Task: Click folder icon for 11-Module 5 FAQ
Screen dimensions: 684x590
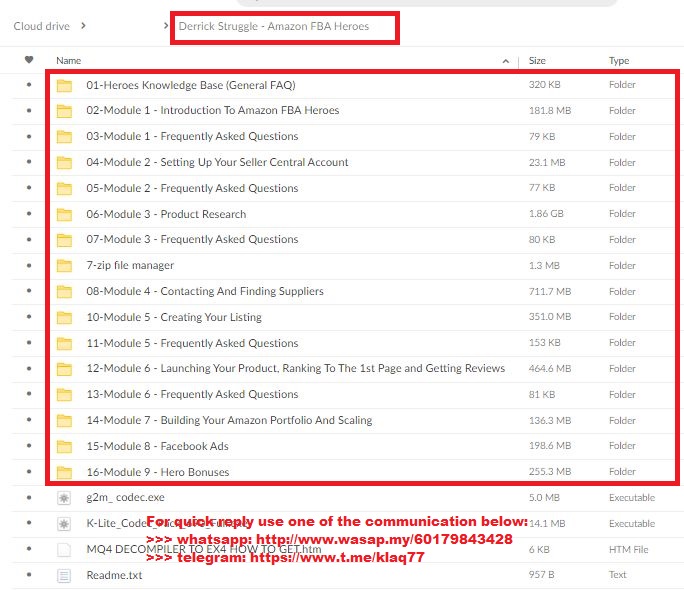Action: (x=64, y=344)
